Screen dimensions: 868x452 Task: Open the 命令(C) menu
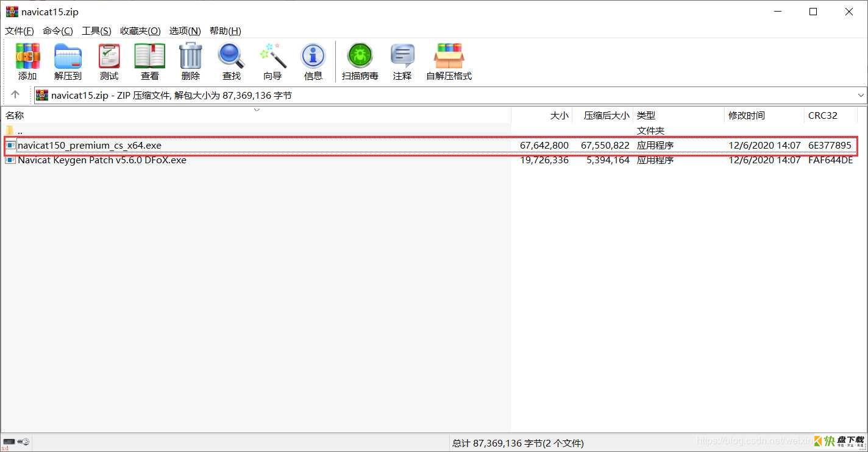pos(57,31)
